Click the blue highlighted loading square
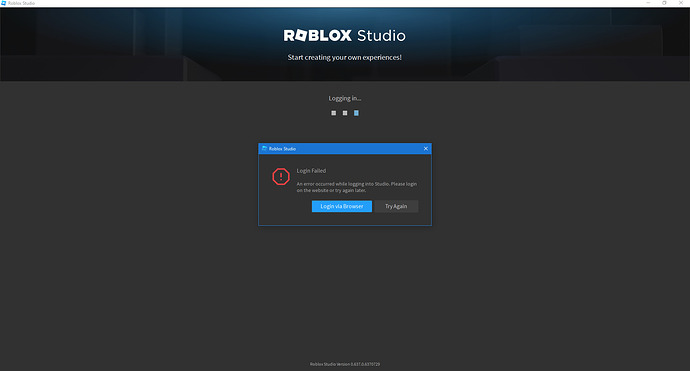Image resolution: width=690 pixels, height=371 pixels. [x=356, y=113]
